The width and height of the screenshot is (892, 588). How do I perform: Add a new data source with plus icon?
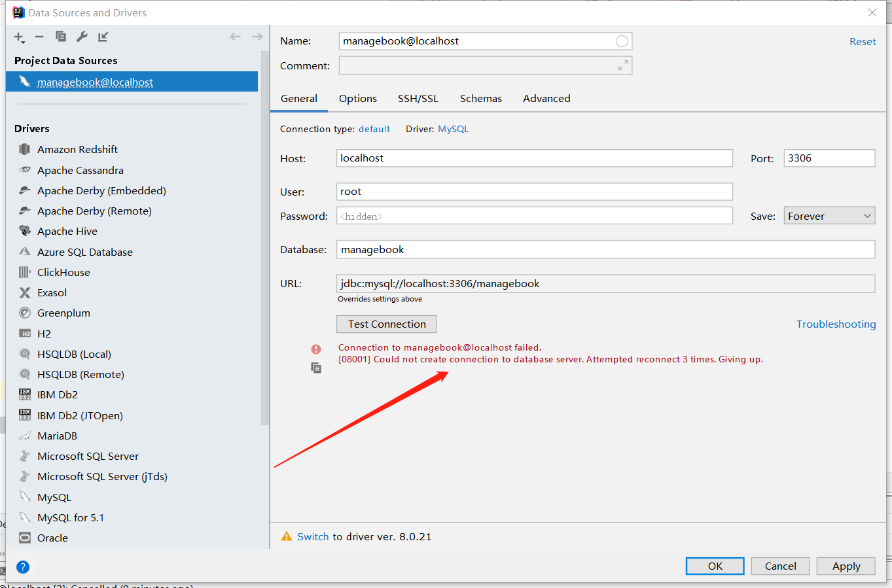[19, 37]
